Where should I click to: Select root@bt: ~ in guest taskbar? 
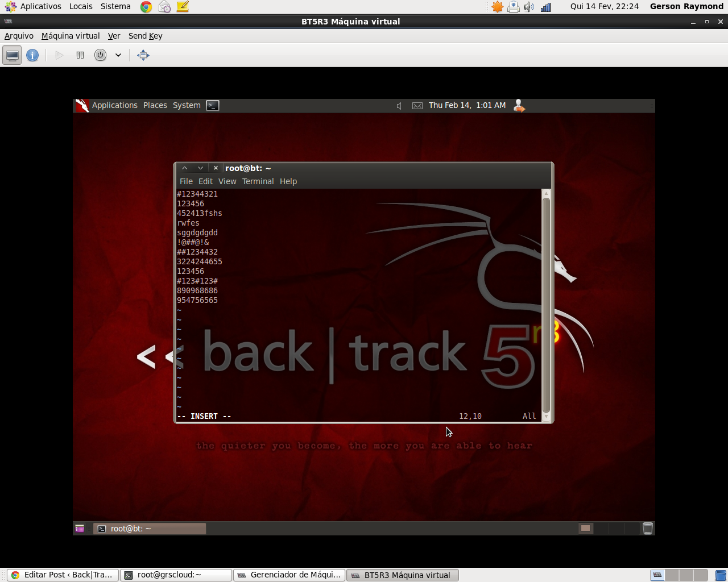point(150,529)
